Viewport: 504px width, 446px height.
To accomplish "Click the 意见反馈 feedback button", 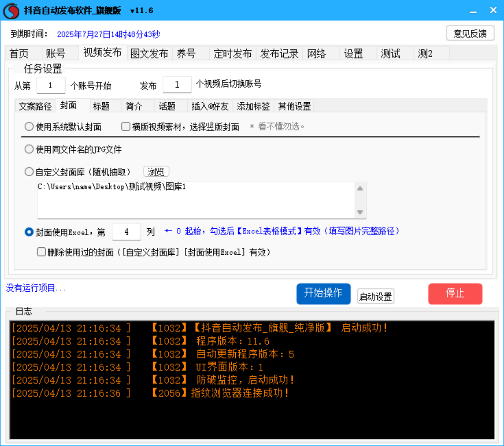I will [470, 33].
